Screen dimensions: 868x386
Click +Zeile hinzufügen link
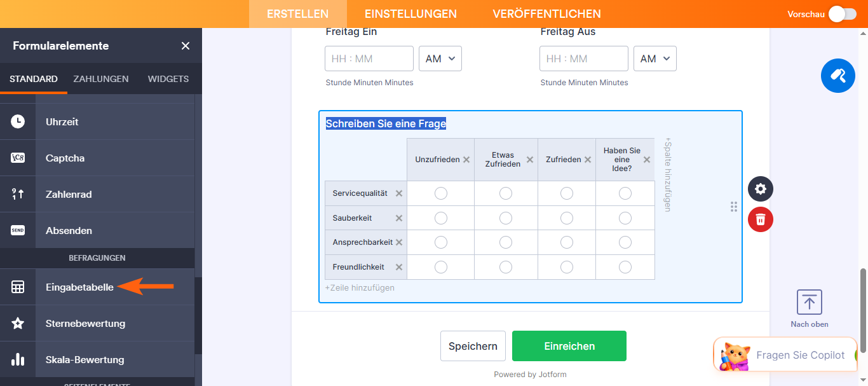pos(360,287)
